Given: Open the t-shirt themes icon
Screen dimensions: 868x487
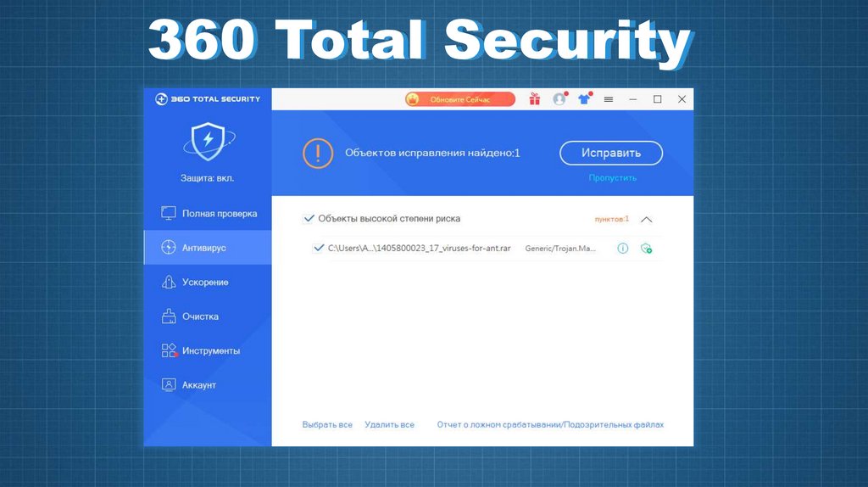Looking at the screenshot, I should 584,99.
